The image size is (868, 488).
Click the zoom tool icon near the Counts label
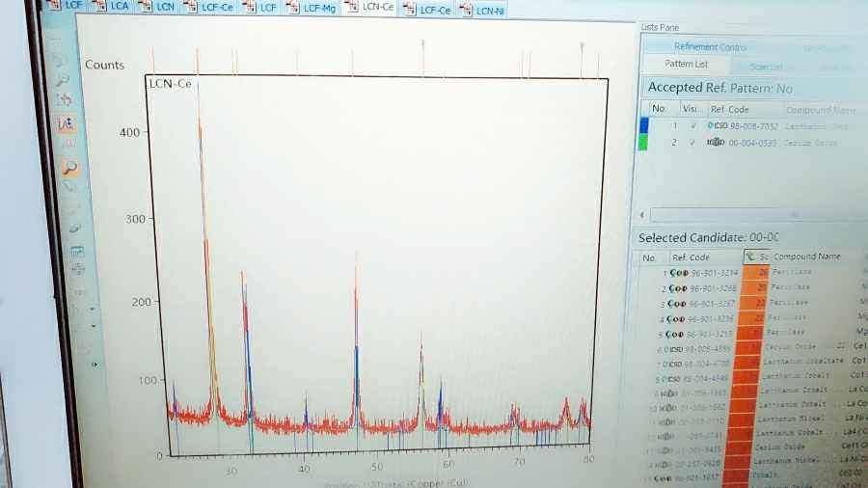[x=62, y=81]
